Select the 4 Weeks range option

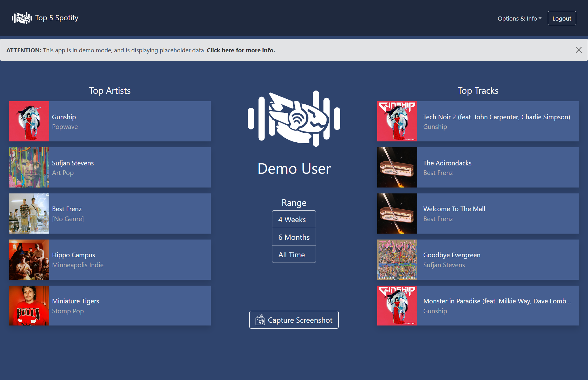[294, 219]
